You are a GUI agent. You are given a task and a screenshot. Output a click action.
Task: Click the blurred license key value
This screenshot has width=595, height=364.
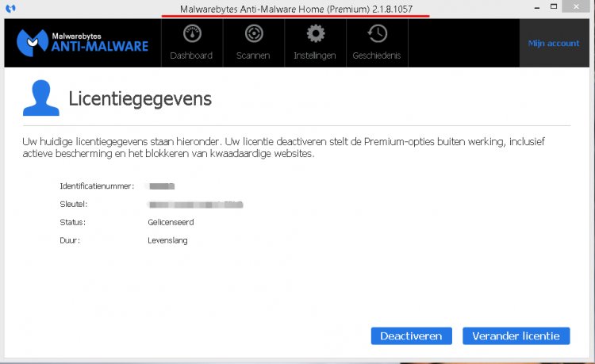click(195, 205)
